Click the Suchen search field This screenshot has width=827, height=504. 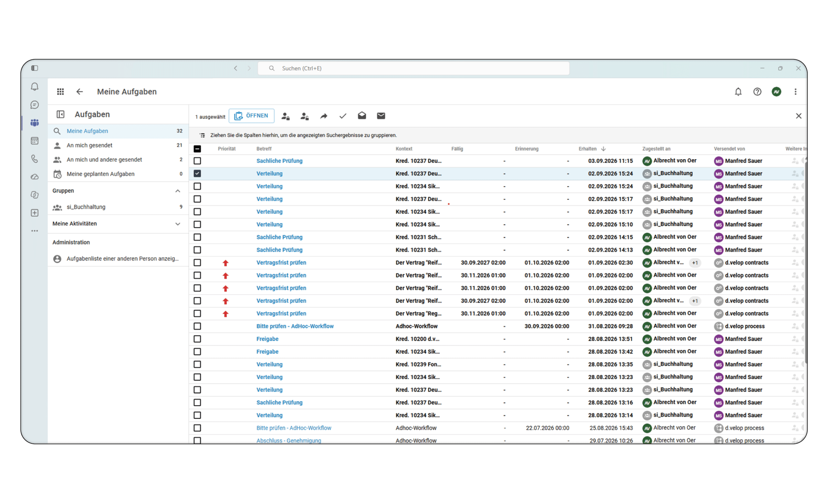pos(413,68)
